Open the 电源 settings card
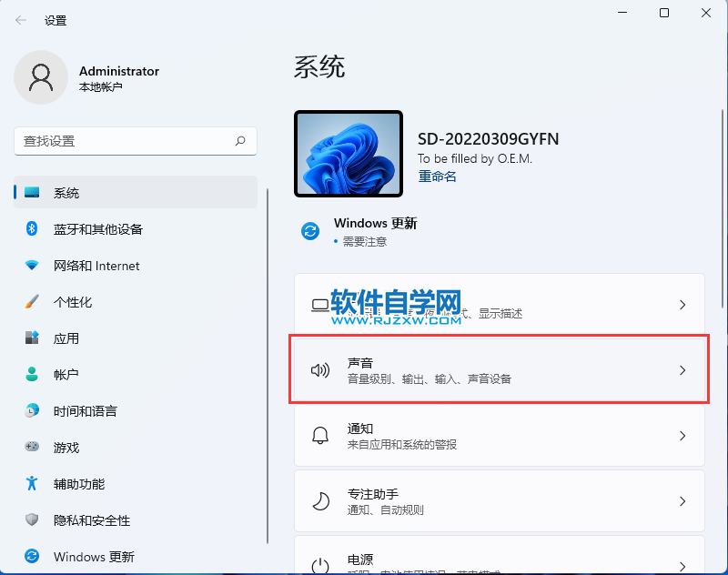The image size is (728, 575). [x=500, y=555]
